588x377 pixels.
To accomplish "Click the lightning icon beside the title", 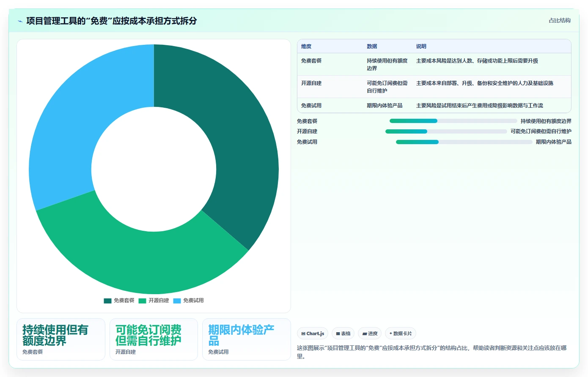I will 20,21.
